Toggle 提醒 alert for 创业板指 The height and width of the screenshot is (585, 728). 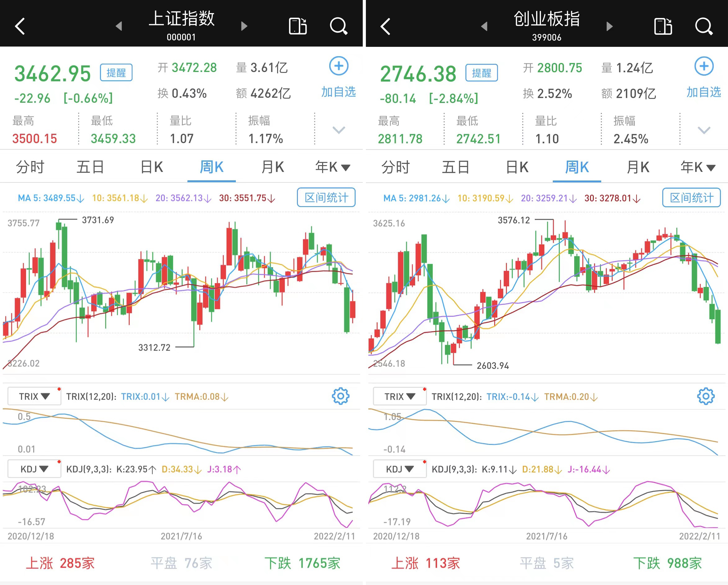(x=482, y=73)
